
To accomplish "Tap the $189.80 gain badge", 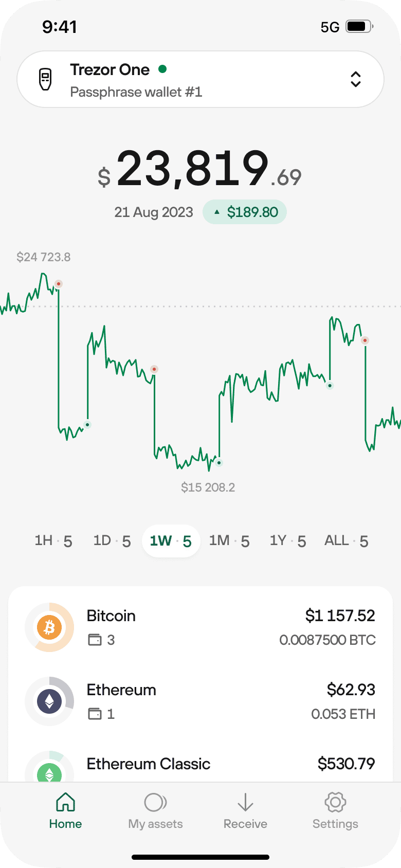I will (245, 212).
